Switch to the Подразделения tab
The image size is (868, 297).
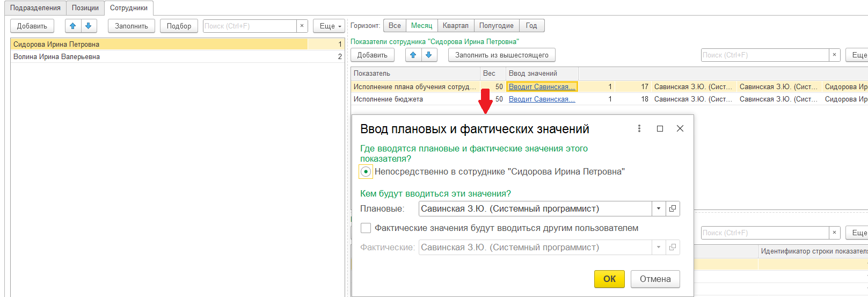click(35, 8)
